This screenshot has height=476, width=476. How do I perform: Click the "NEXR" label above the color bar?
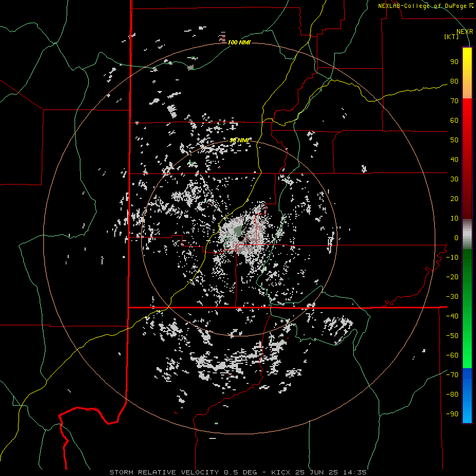click(465, 32)
